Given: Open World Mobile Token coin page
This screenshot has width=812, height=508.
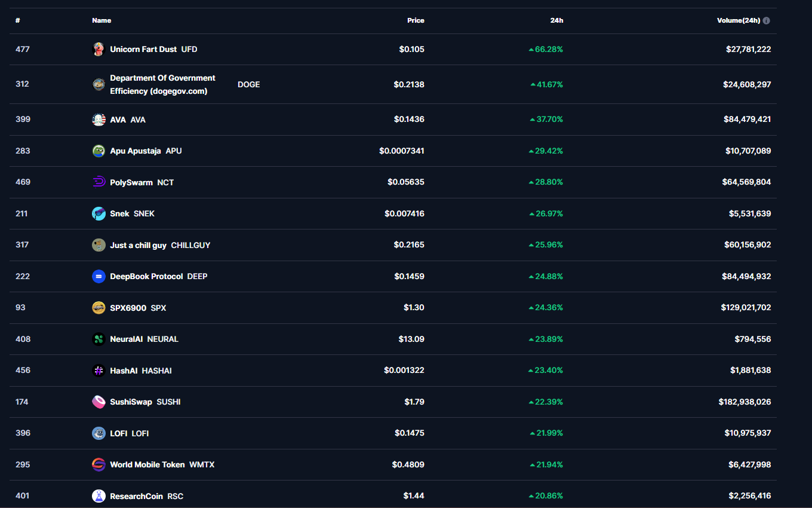Looking at the screenshot, I should (x=147, y=464).
